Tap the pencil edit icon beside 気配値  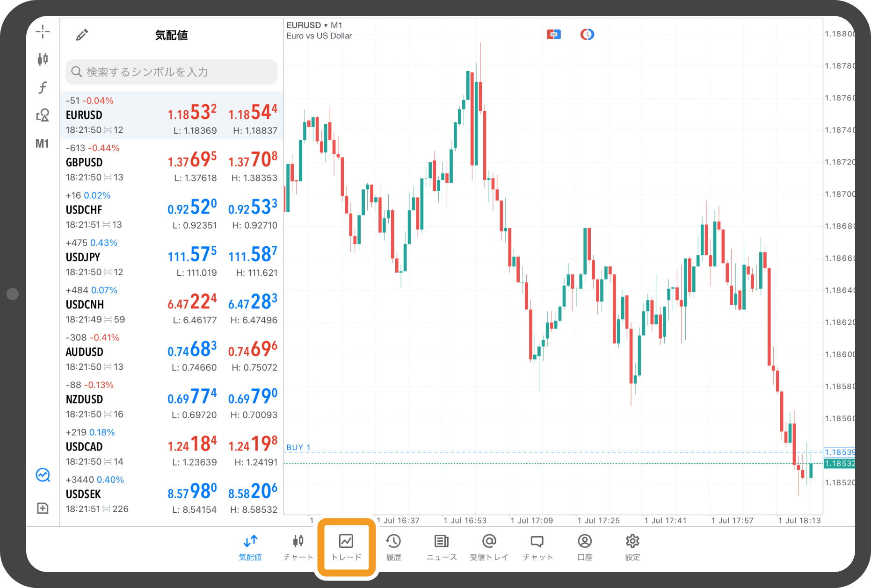pos(82,35)
